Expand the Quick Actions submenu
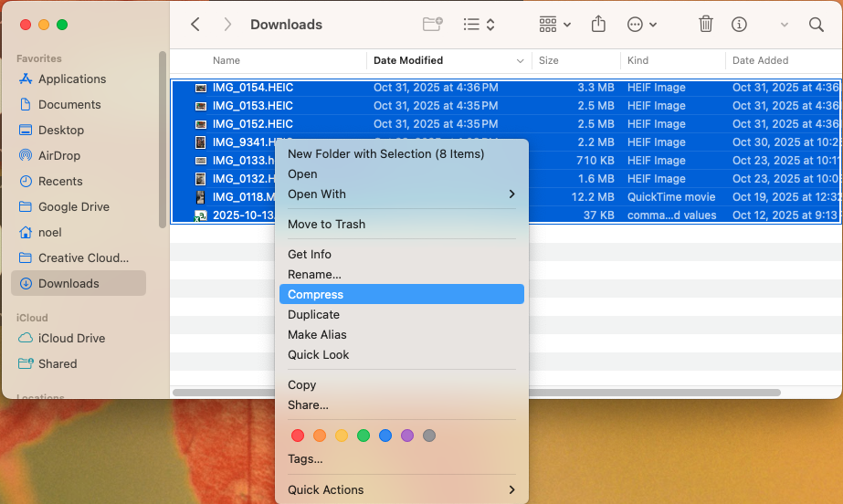Image resolution: width=843 pixels, height=504 pixels. click(402, 489)
